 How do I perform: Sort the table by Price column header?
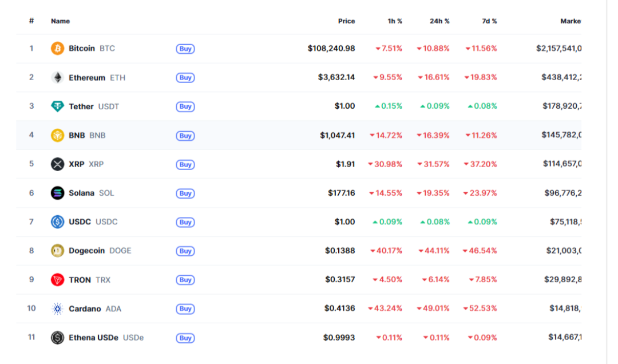pyautogui.click(x=346, y=21)
